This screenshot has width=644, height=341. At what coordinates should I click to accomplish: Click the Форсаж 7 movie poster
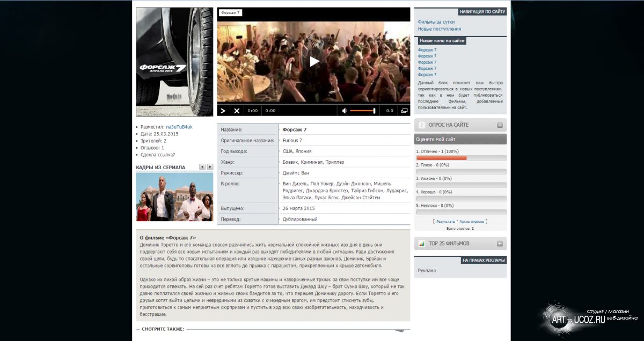click(x=174, y=62)
